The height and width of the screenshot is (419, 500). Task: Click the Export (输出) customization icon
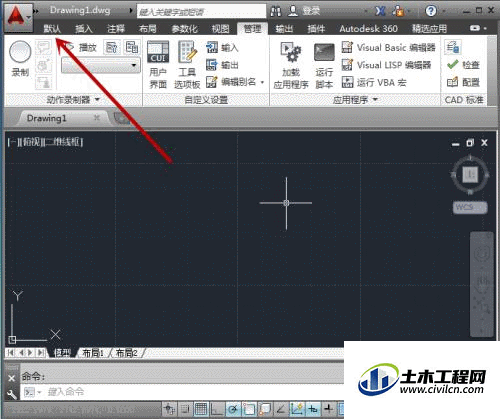tap(212, 64)
